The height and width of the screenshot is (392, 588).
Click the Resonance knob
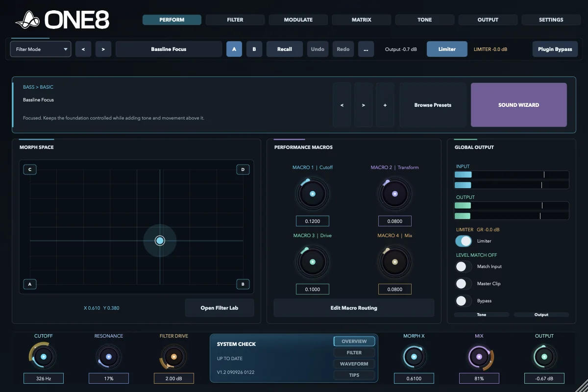pos(109,357)
